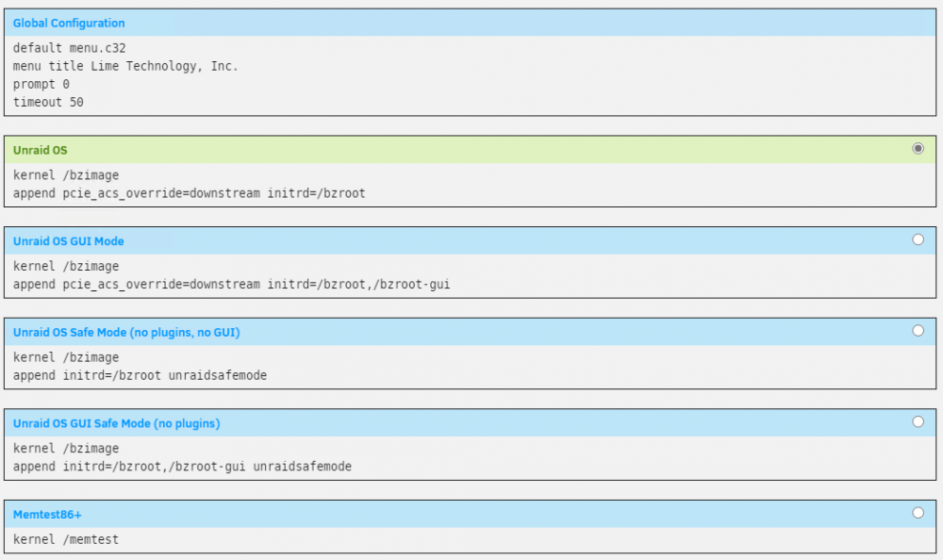Click Unraid OS GUI Safe Mode (no plugins) title
Viewport: 943px width, 560px height.
tap(117, 423)
